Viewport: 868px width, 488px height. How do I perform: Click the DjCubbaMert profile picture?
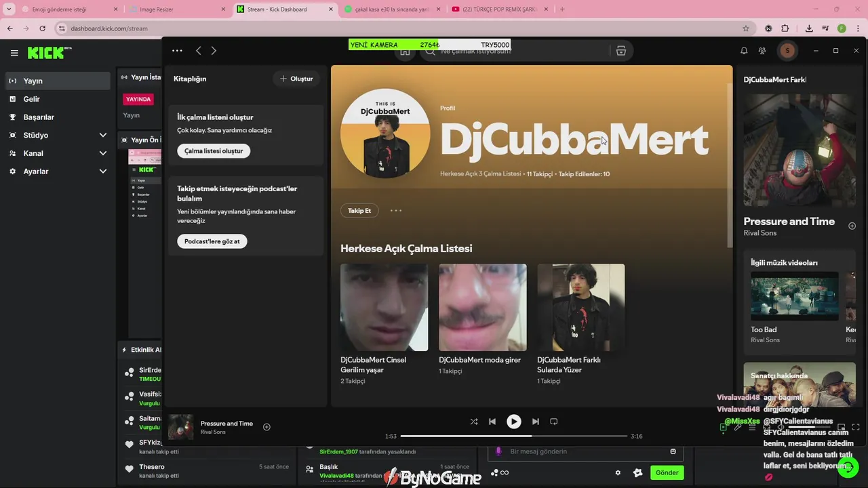385,134
